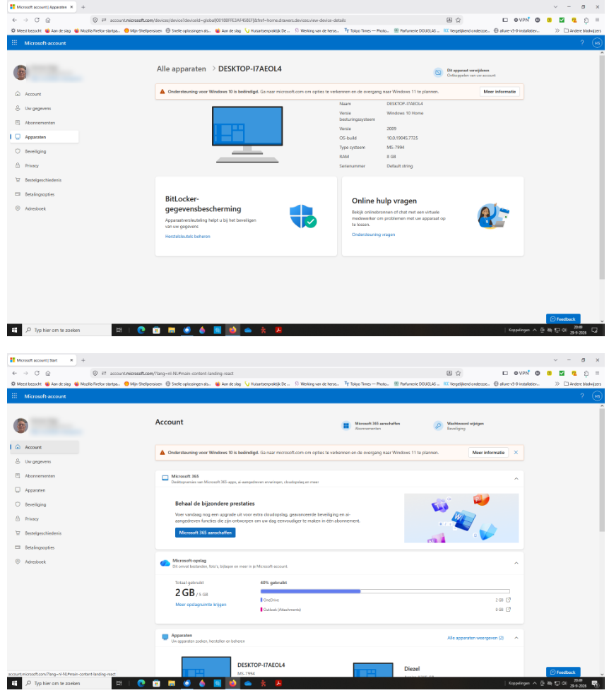Go back to Alle apparaten via the breadcrumb

coord(182,69)
